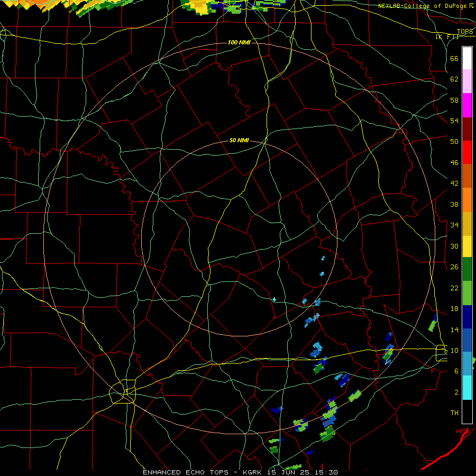Click legend value "30"
The width and height of the screenshot is (476, 476).
click(454, 246)
